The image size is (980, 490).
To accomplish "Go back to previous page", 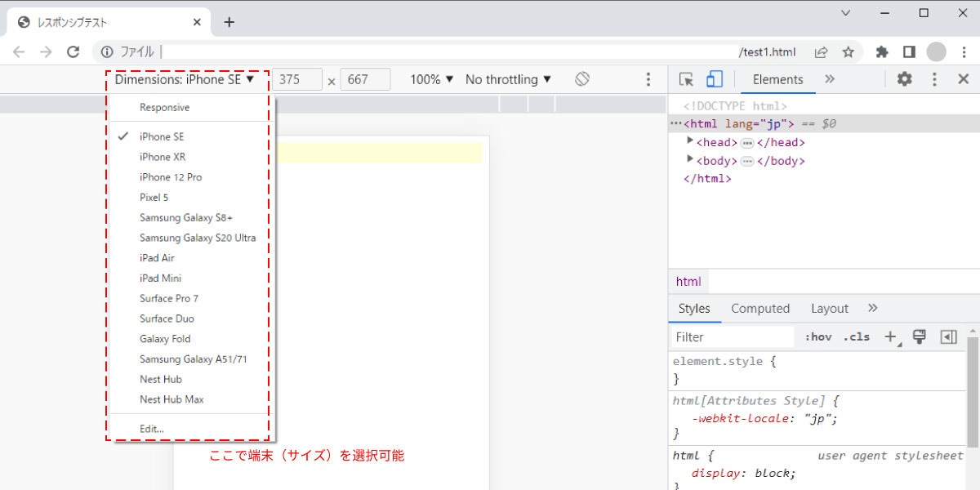I will [x=19, y=51].
